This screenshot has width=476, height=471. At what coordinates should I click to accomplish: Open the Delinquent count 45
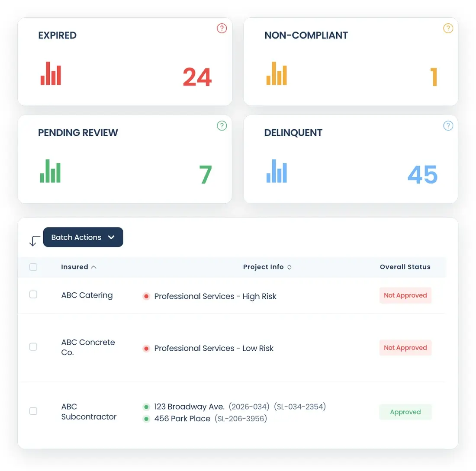[422, 174]
